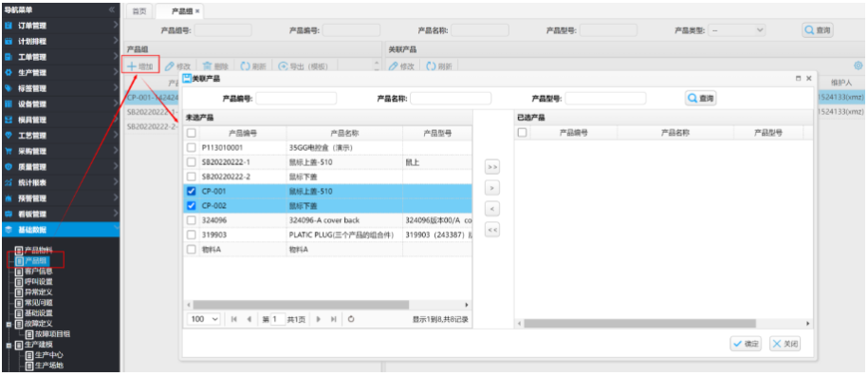Open 采购管理 menu section

[x=60, y=151]
